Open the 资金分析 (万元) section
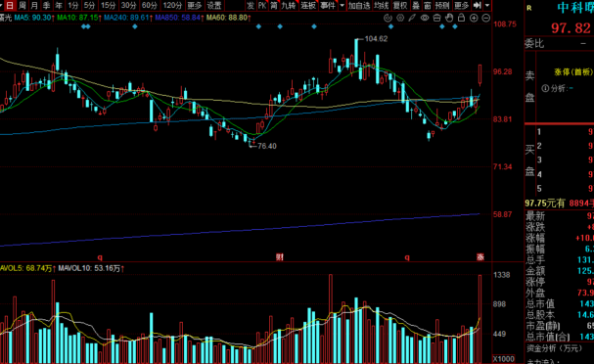Screen dimensions: 594x364 click(x=554, y=348)
